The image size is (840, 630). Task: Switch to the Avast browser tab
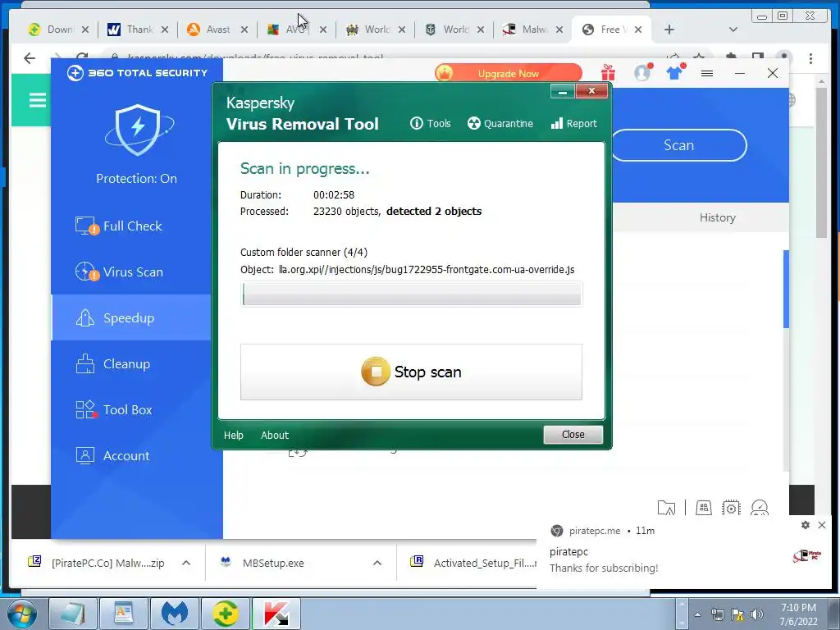pos(217,30)
